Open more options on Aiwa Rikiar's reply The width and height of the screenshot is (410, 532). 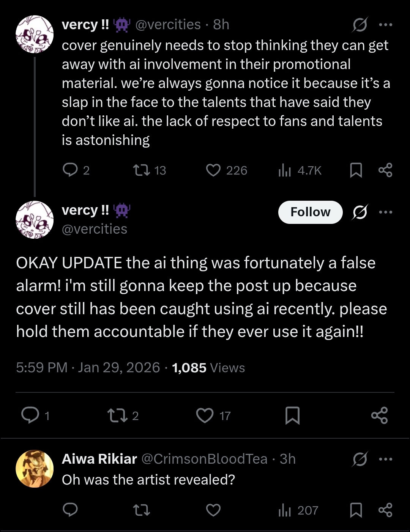385,459
